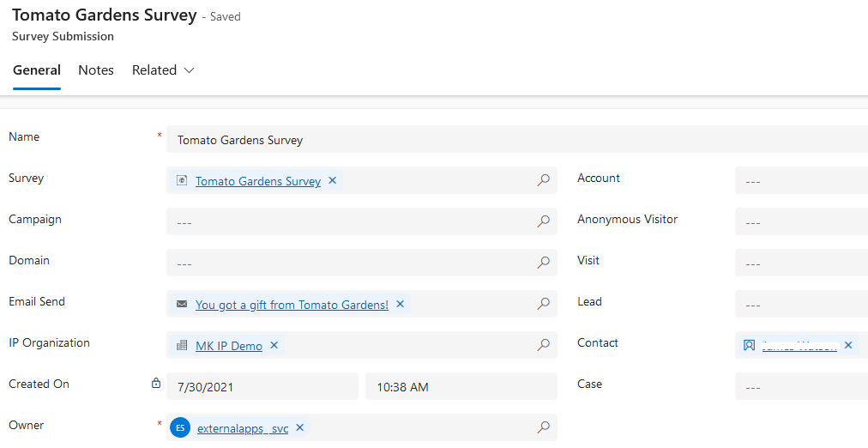Select the envelope icon in the Email Send field
The width and height of the screenshot is (868, 448).
click(x=182, y=304)
